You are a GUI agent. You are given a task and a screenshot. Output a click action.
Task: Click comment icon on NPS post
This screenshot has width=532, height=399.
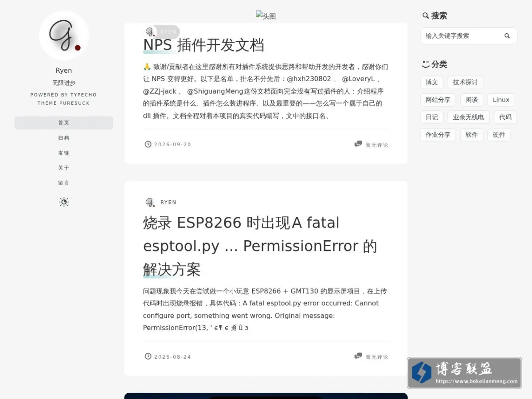point(358,144)
